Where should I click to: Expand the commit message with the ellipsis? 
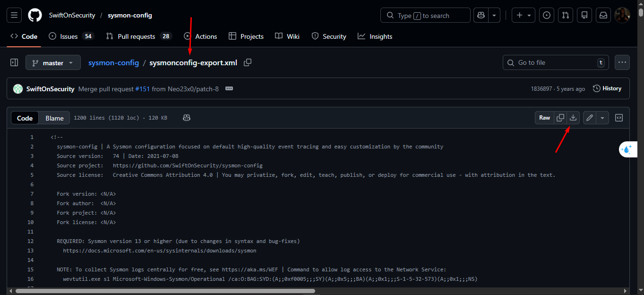[x=229, y=88]
